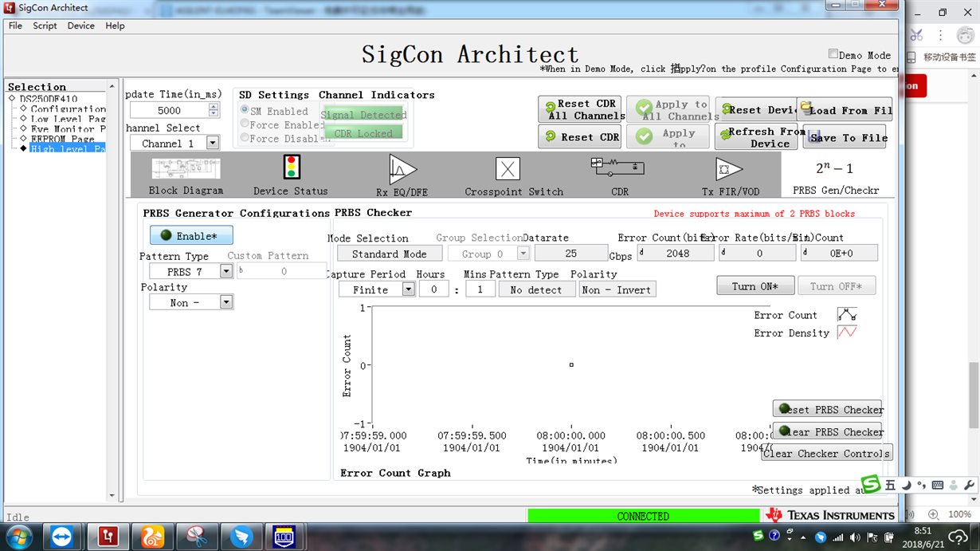Image resolution: width=980 pixels, height=551 pixels.
Task: Open the Help menu
Action: pos(115,26)
